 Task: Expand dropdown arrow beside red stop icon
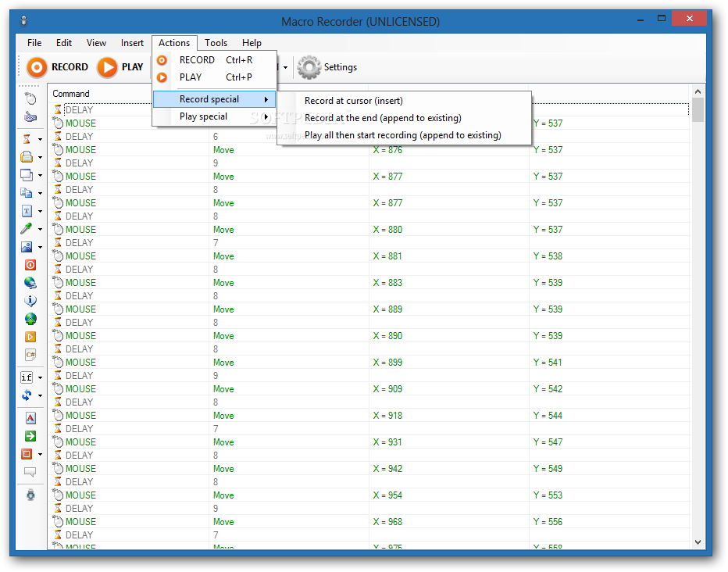pos(40,455)
